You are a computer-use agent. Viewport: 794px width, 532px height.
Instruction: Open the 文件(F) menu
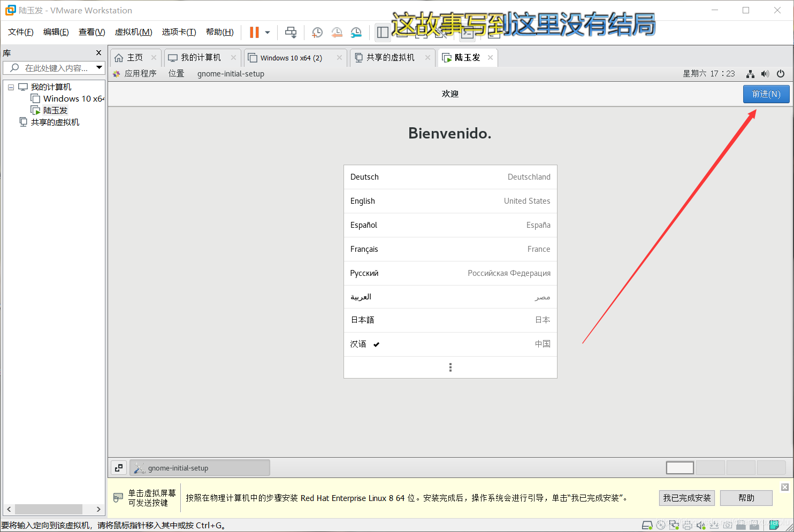tap(21, 32)
